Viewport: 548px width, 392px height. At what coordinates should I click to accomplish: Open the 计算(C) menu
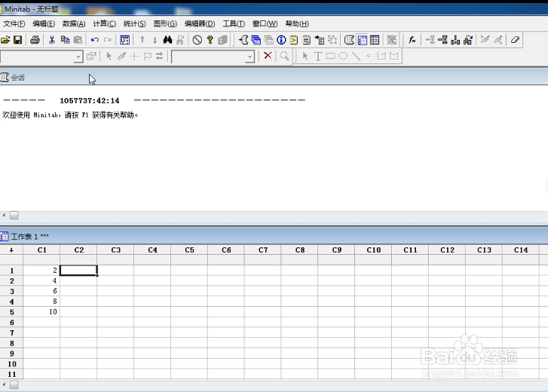click(104, 24)
